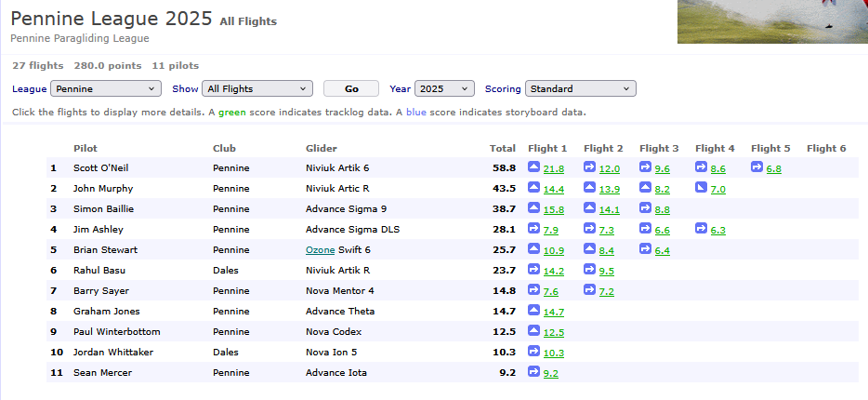The height and width of the screenshot is (400, 868).
Task: Open the League dropdown showing Pennine
Action: [106, 89]
